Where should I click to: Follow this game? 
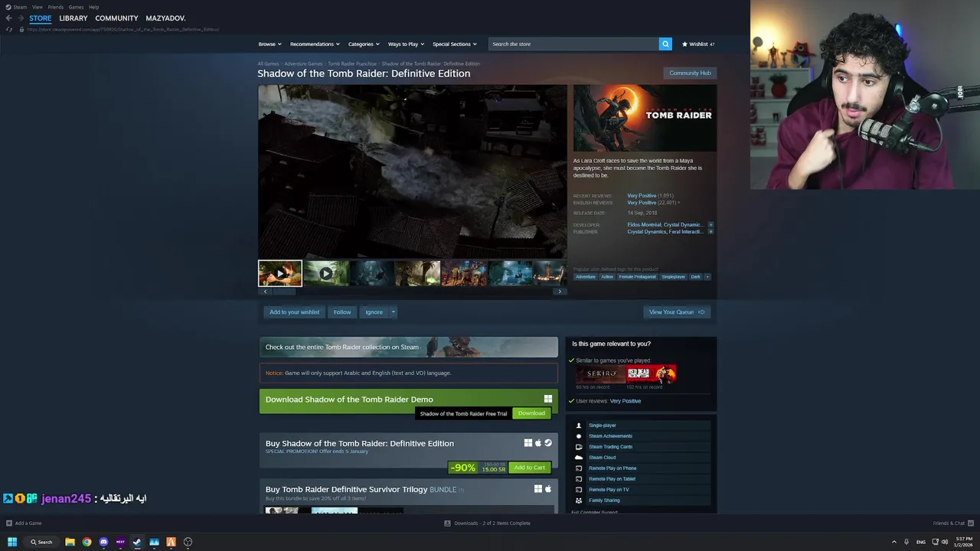(342, 312)
